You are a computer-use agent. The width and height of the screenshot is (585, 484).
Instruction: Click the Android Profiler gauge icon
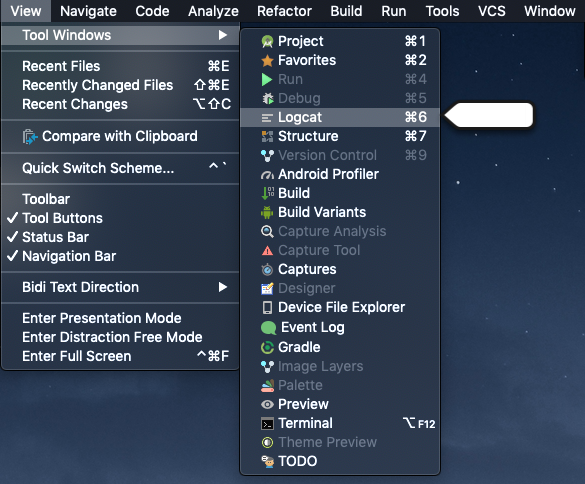[x=267, y=175]
